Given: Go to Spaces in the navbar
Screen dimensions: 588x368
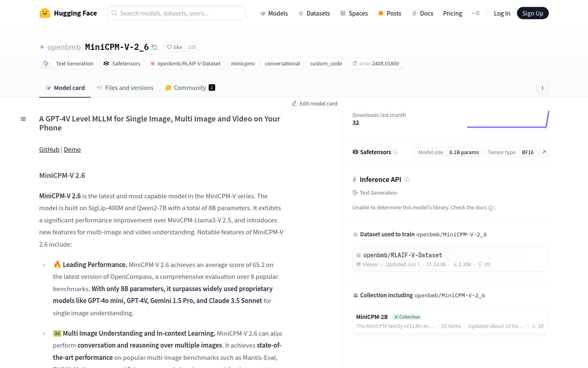Looking at the screenshot, I should (354, 13).
